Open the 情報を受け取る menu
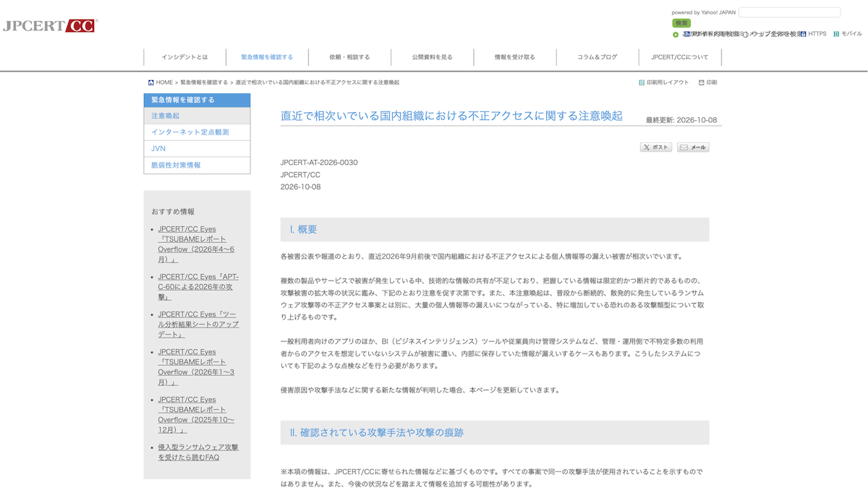The image size is (868, 488). coord(514,57)
